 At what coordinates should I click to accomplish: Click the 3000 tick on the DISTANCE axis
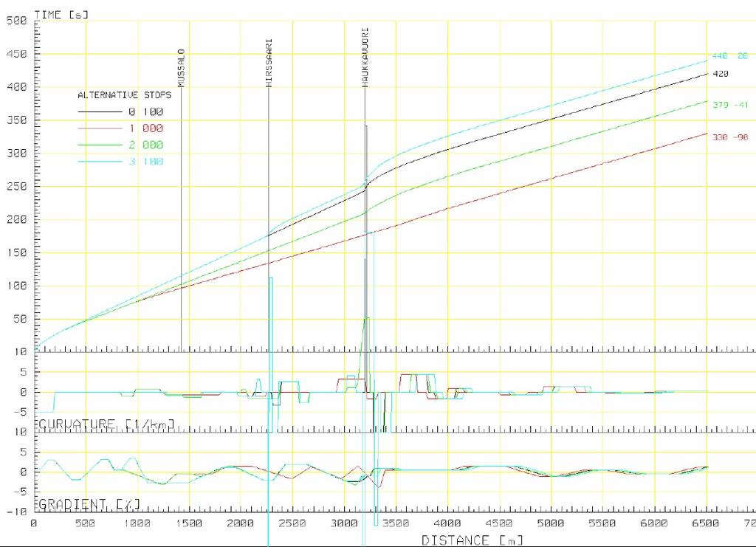[344, 523]
